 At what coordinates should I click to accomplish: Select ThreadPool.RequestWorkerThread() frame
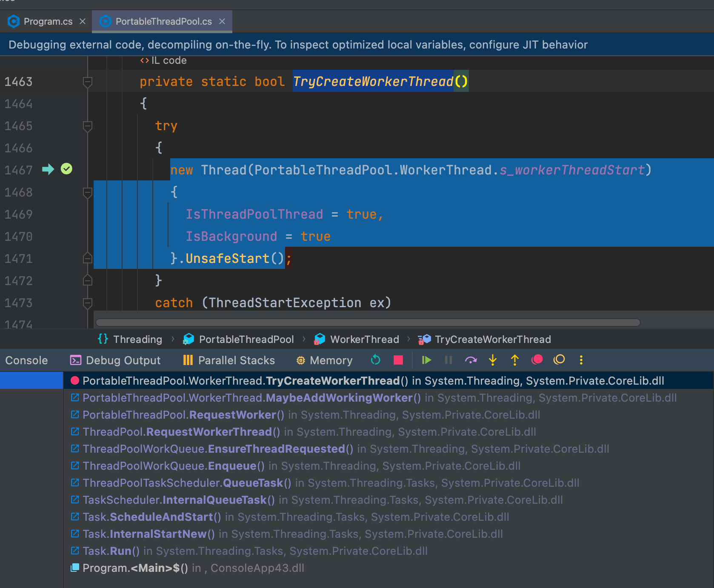388,432
